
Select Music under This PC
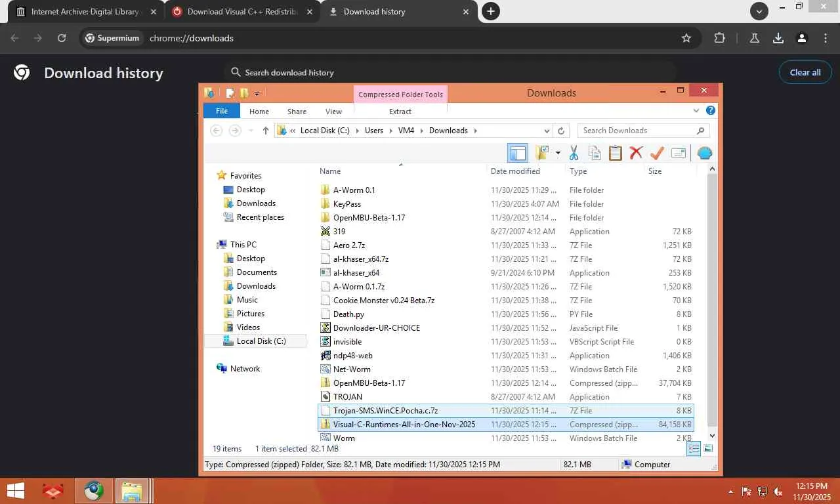[247, 300]
